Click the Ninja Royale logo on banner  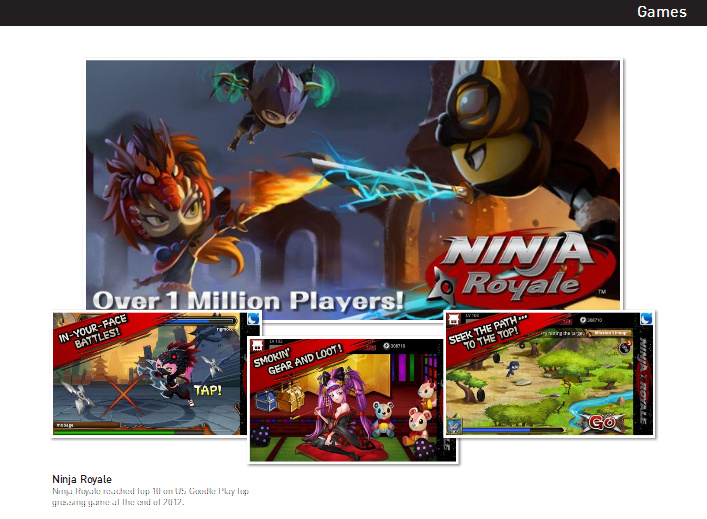click(x=519, y=267)
